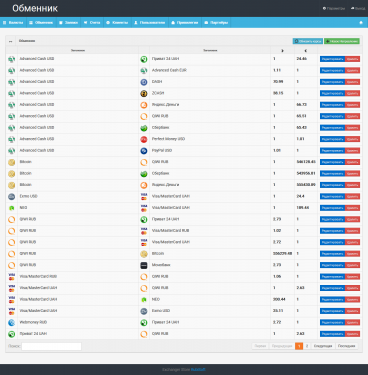Image resolution: width=368 pixels, height=375 pixels.
Task: Click the NEO icon in the Visa/MasterCard UAH row
Action: point(144,300)
